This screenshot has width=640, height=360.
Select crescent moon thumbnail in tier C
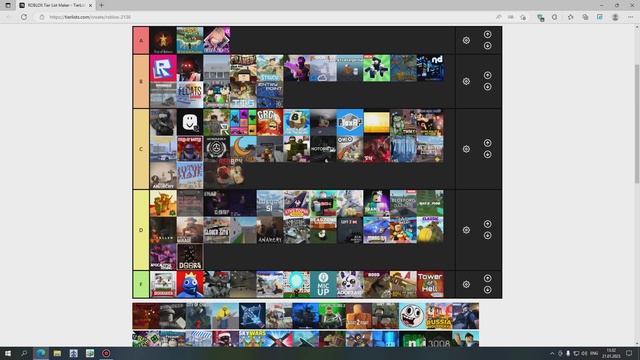pyautogui.click(x=243, y=149)
